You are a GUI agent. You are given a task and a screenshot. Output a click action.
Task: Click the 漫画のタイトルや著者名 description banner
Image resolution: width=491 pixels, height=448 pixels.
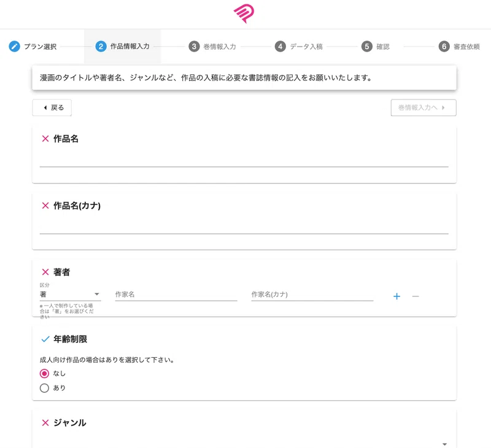(244, 78)
